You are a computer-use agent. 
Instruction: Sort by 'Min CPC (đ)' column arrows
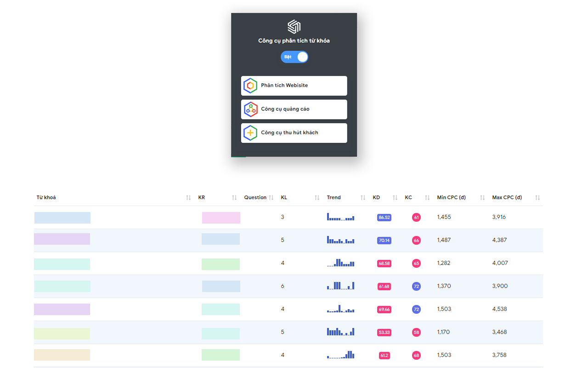pyautogui.click(x=482, y=198)
